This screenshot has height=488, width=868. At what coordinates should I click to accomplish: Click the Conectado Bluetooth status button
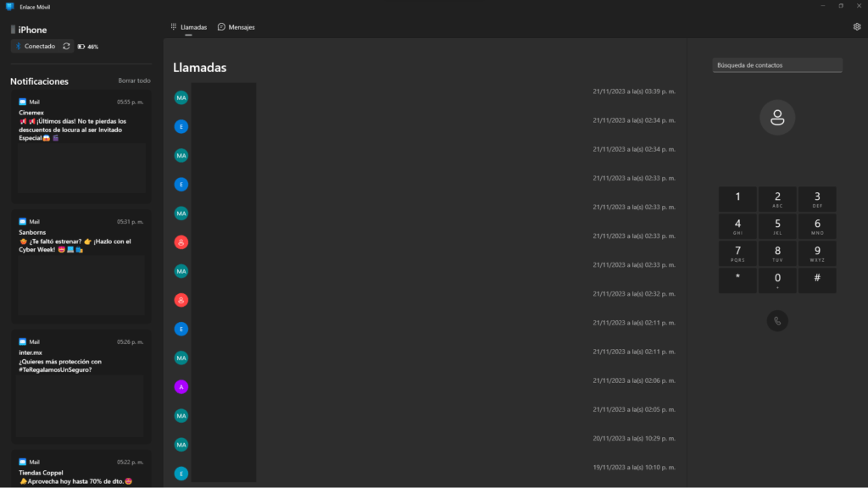click(35, 47)
